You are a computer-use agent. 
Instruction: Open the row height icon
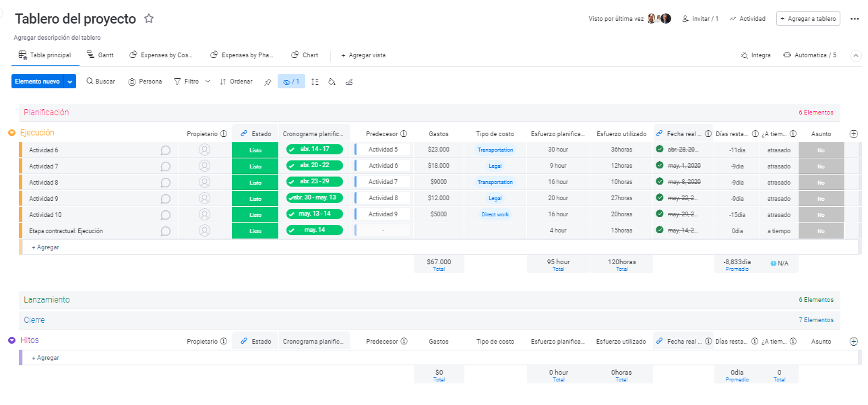tap(315, 82)
